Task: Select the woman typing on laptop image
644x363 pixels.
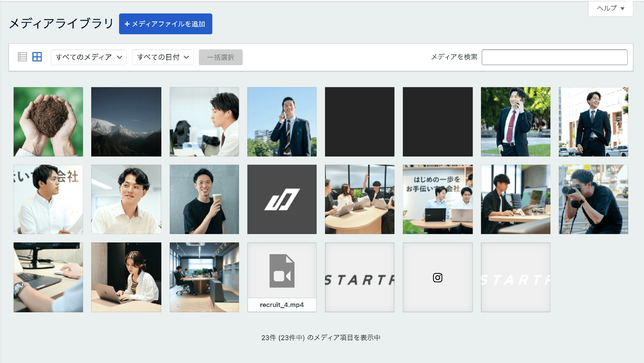Action: [126, 277]
